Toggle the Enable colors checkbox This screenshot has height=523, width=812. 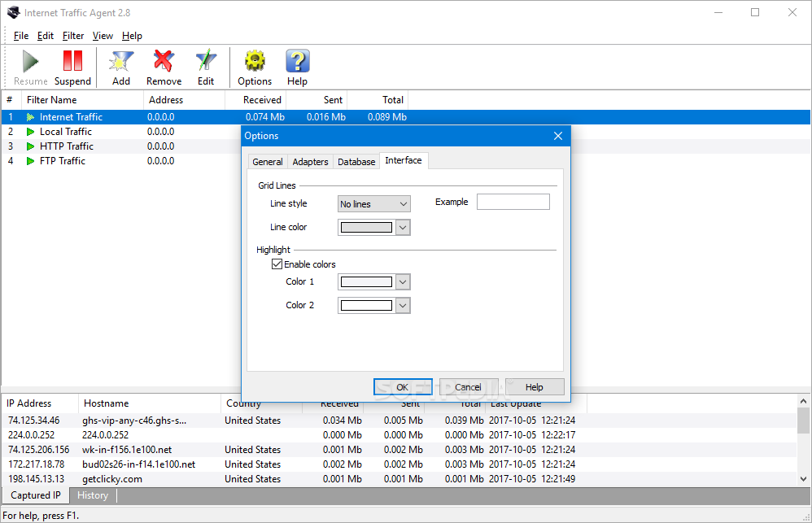pyautogui.click(x=277, y=264)
